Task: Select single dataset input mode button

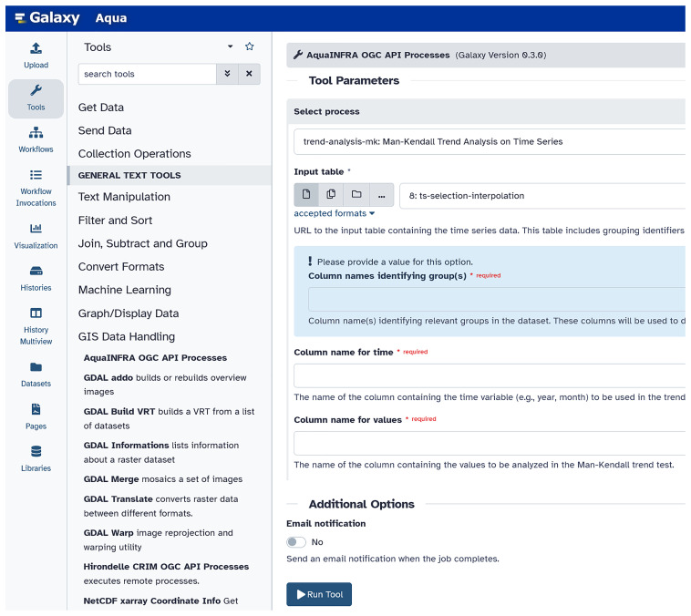Action: 306,194
